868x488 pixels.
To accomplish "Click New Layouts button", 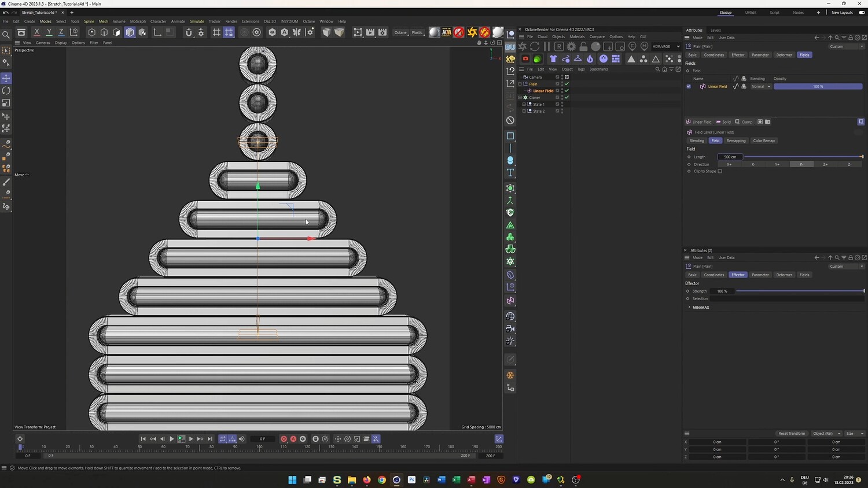I will 842,13.
